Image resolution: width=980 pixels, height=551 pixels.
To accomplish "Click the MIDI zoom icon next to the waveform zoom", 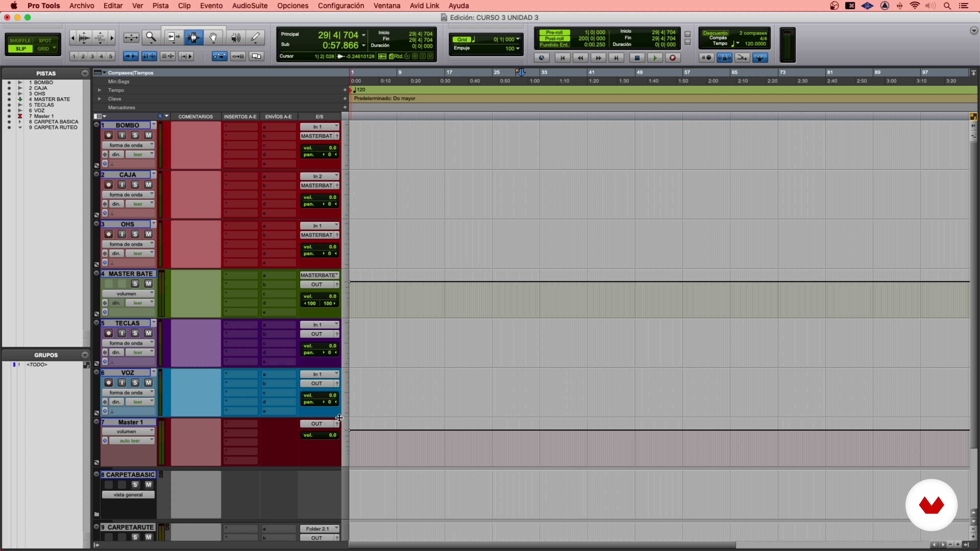I will (x=100, y=37).
